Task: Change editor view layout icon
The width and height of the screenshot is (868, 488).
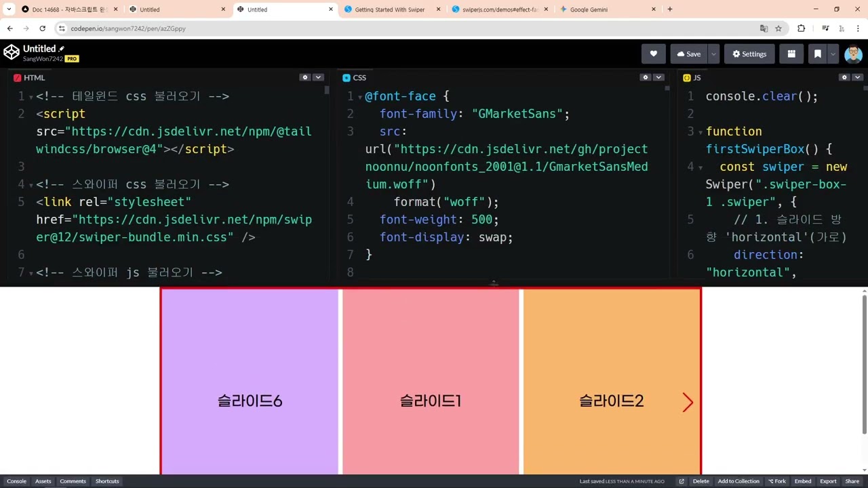Action: (791, 54)
